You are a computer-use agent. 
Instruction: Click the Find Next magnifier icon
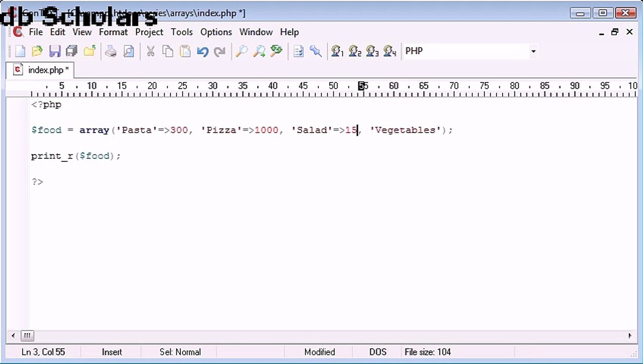(259, 51)
